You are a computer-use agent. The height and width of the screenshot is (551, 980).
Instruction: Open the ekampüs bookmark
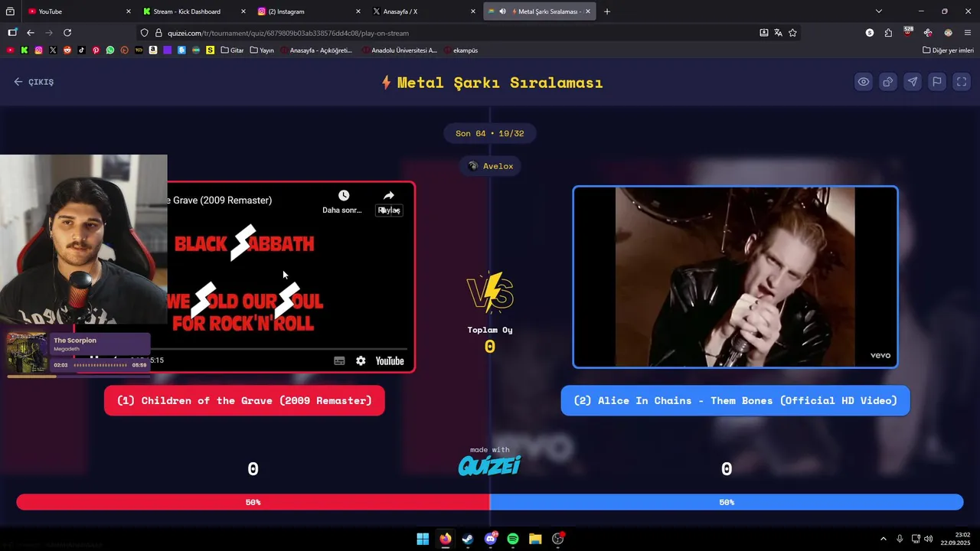tap(460, 51)
